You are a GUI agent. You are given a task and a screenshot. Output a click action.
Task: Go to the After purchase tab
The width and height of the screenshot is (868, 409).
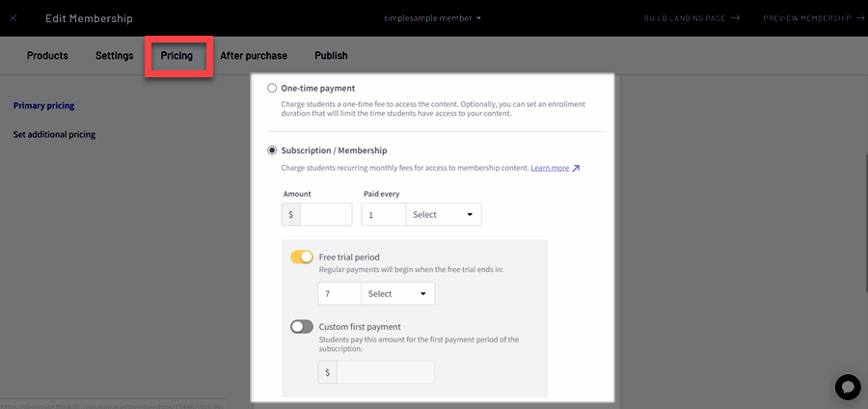(254, 56)
